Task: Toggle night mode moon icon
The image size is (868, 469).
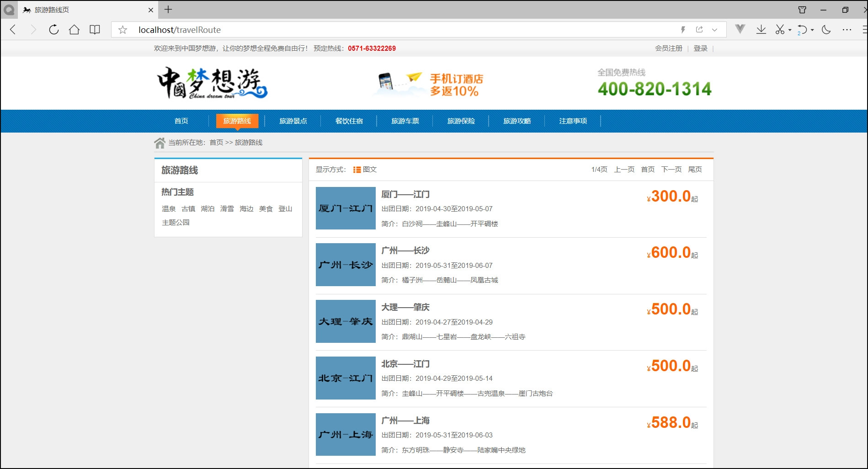Action: (826, 30)
